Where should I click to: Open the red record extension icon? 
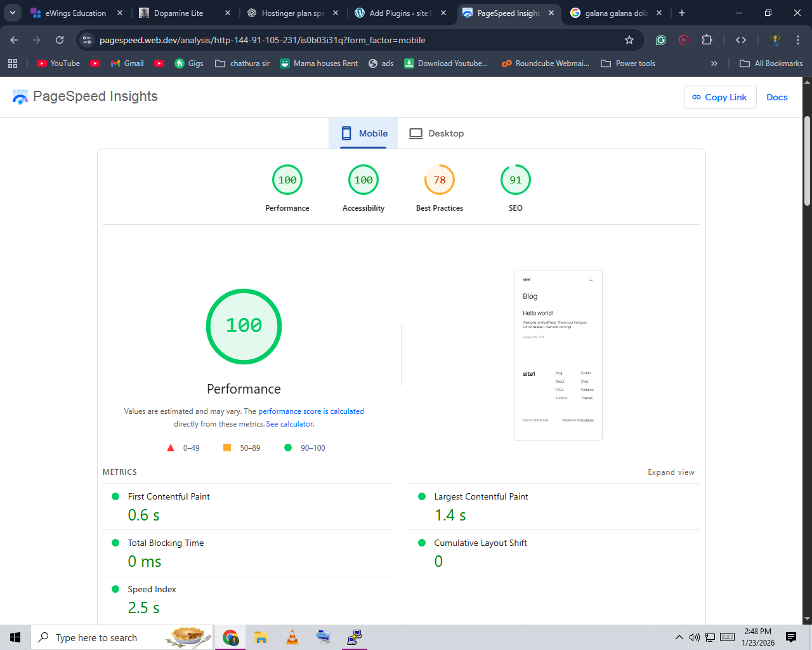684,40
